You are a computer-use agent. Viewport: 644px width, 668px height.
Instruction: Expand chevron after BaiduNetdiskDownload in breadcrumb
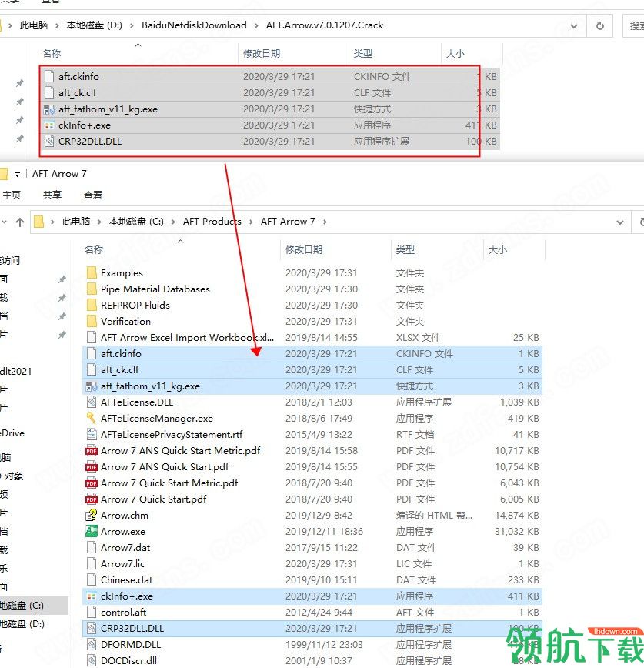pyautogui.click(x=256, y=25)
